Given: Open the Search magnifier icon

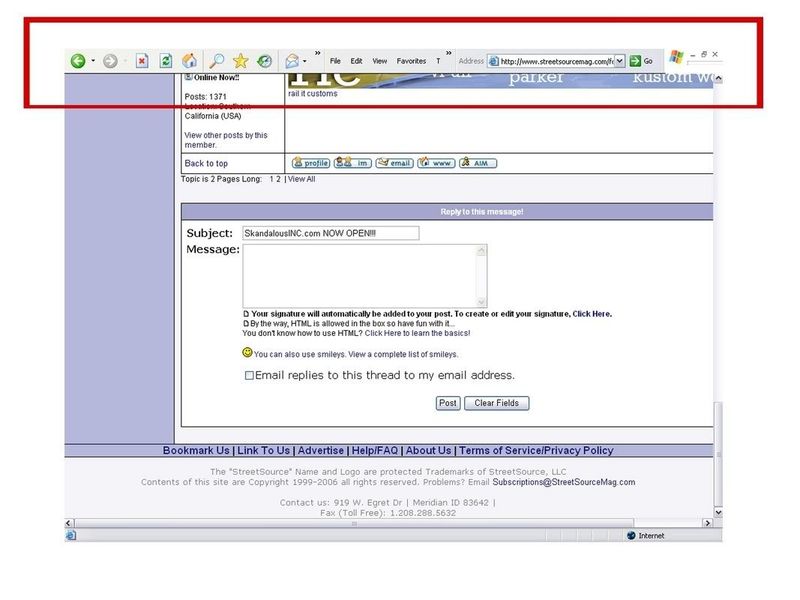Looking at the screenshot, I should coord(216,61).
